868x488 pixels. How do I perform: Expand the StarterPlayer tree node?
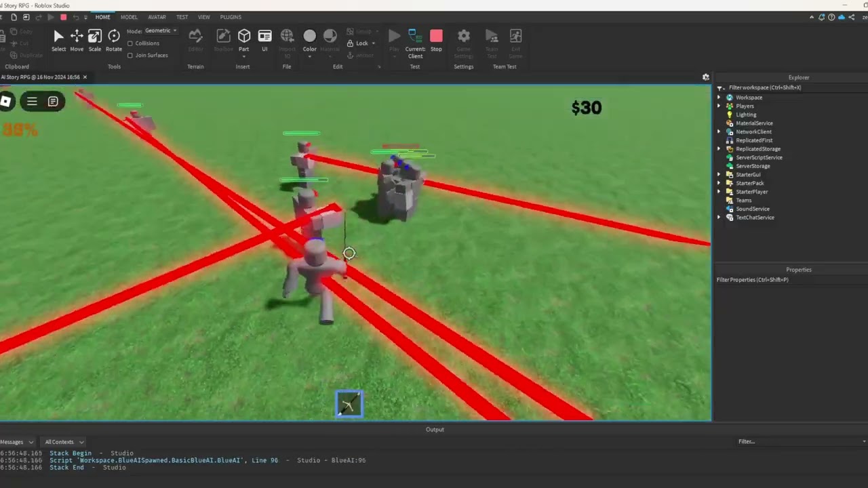click(719, 192)
